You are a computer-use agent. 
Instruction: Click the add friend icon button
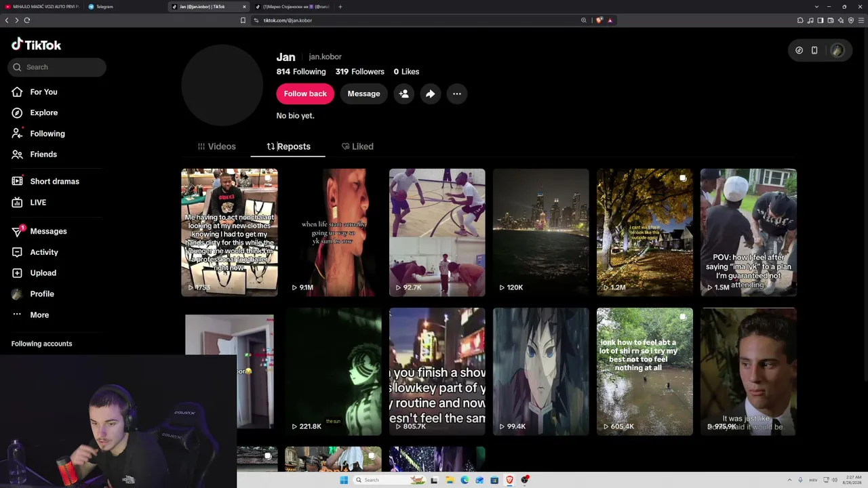click(x=403, y=94)
